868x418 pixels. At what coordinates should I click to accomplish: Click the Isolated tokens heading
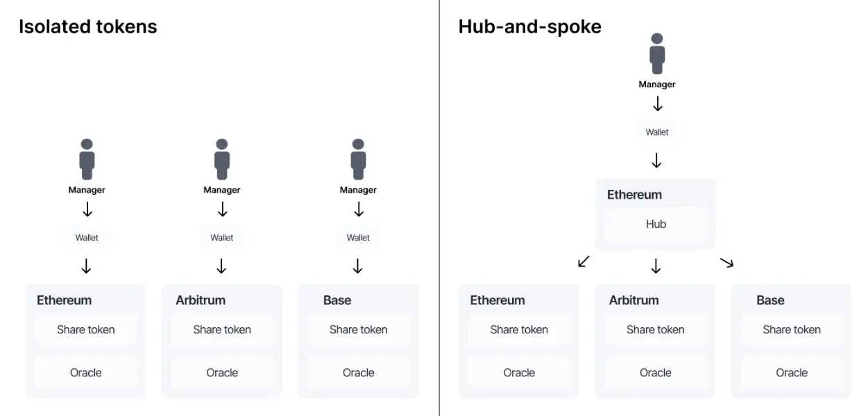click(x=88, y=27)
